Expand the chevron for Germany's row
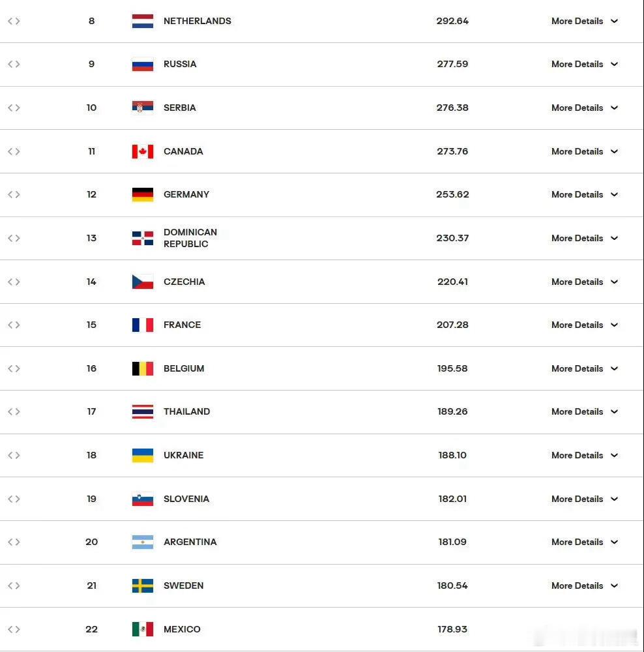This screenshot has width=644, height=652. 614,194
